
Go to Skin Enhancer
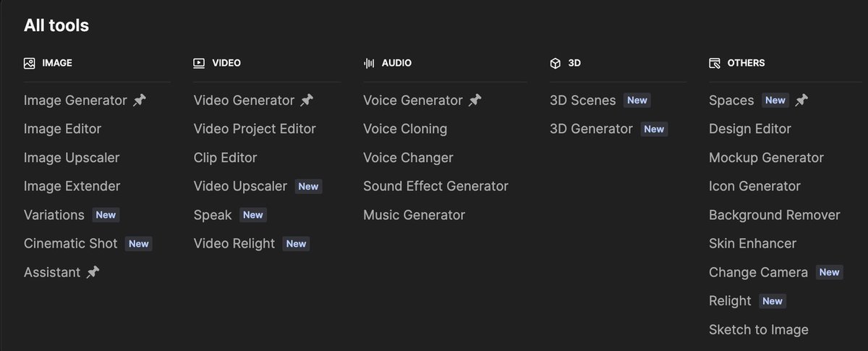(x=752, y=244)
